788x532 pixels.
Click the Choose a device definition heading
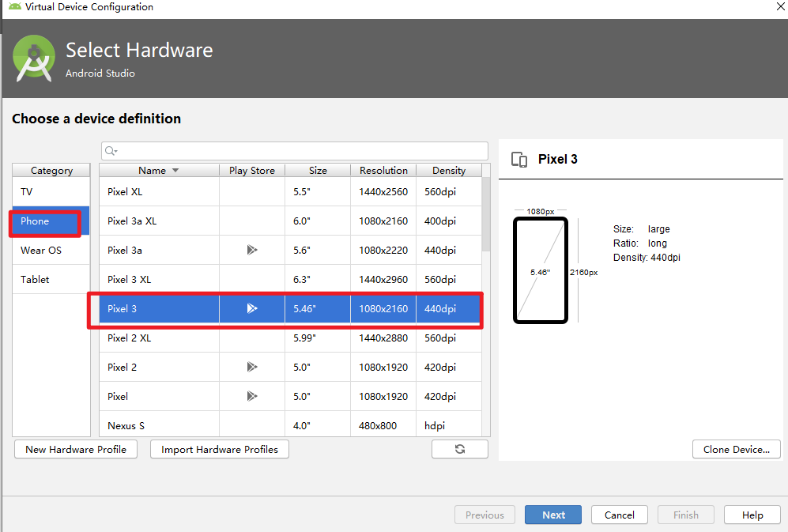pos(96,119)
